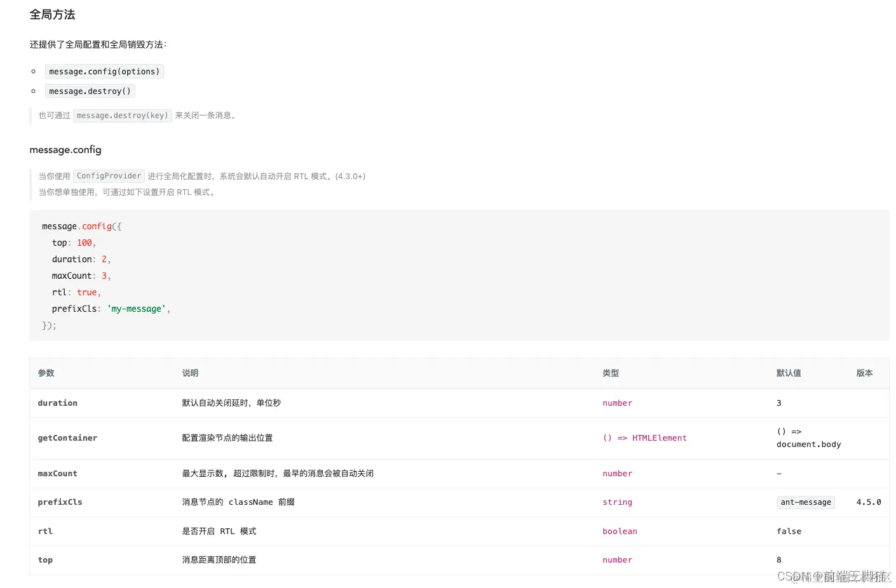Select the getContainer parameter name
This screenshot has height=588, width=896.
coord(67,438)
